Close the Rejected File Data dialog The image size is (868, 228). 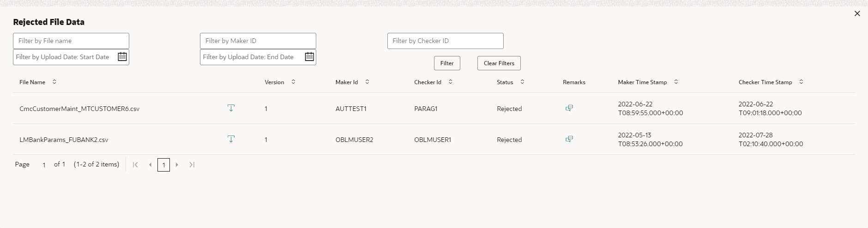[x=857, y=14]
